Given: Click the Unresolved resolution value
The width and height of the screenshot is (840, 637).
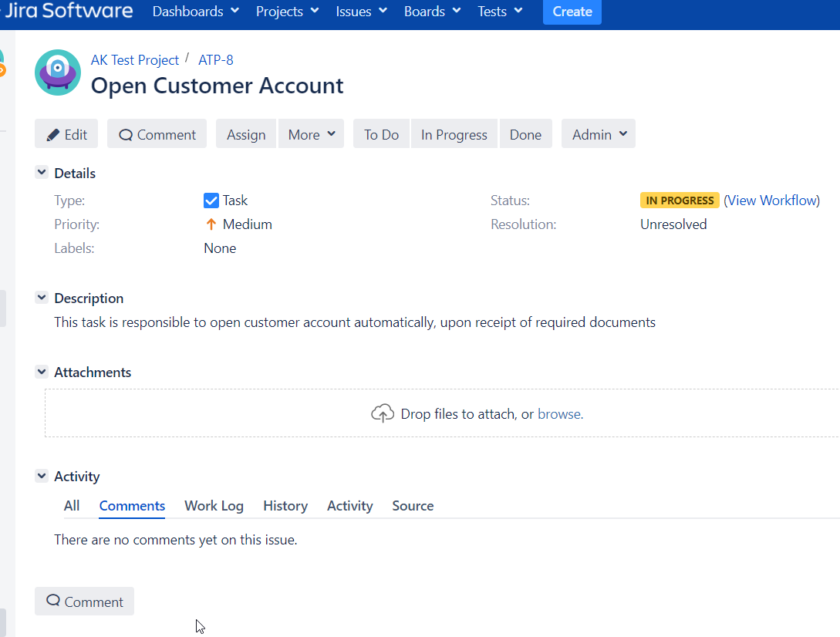Looking at the screenshot, I should point(673,224).
